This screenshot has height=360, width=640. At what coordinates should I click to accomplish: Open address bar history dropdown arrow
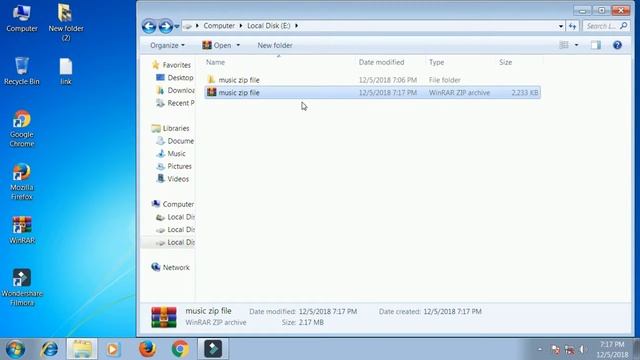(560, 26)
